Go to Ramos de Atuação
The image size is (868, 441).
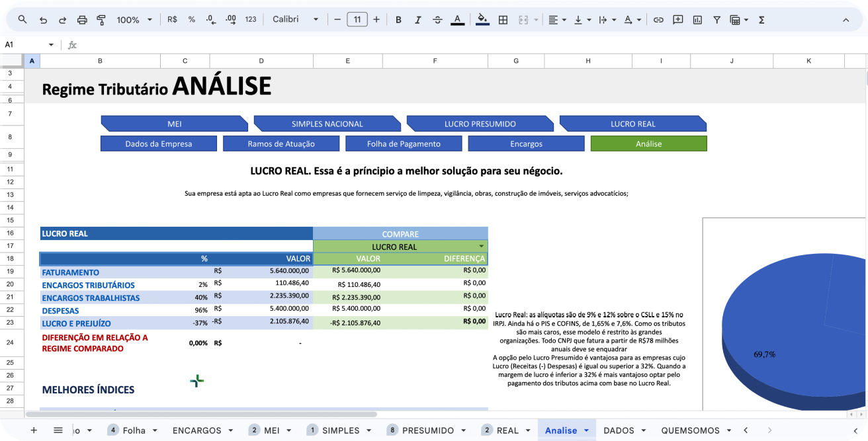(x=281, y=143)
